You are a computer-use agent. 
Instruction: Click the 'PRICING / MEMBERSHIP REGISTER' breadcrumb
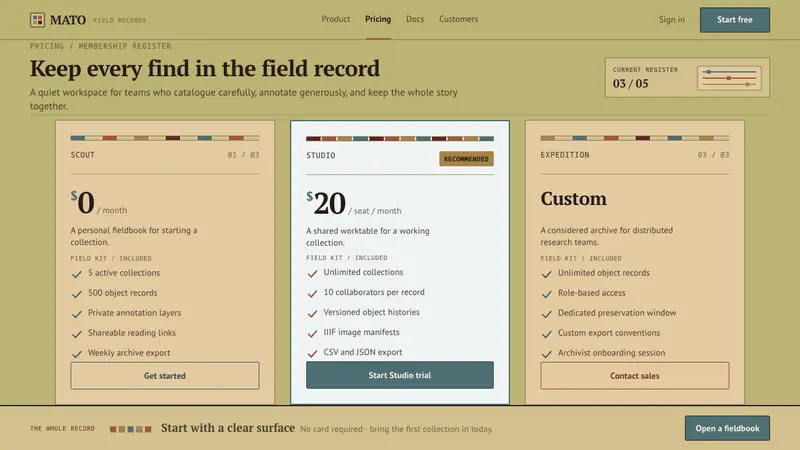(x=101, y=46)
